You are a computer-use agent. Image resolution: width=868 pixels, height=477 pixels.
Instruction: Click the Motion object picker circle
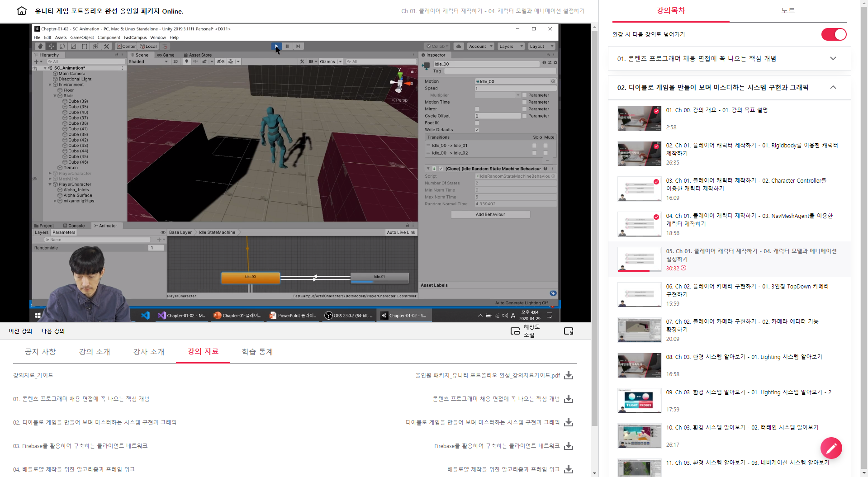[553, 81]
